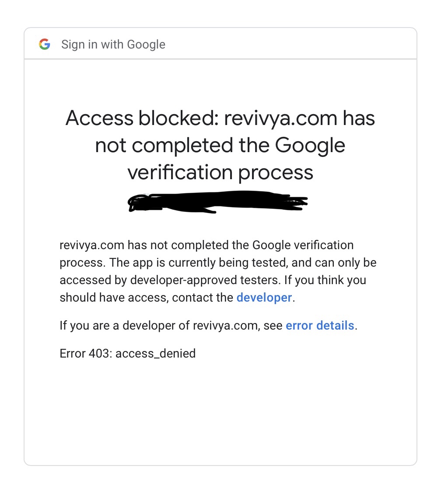Click should have access, contact the text
The image size is (448, 483).
click(x=147, y=298)
